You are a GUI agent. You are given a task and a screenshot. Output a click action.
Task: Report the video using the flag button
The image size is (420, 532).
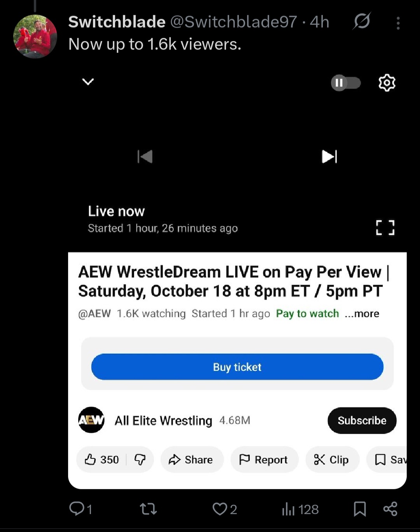[x=264, y=460]
